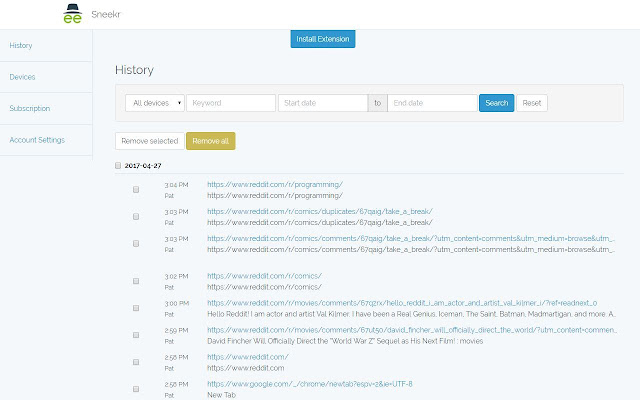Click the Start date field

tap(323, 103)
